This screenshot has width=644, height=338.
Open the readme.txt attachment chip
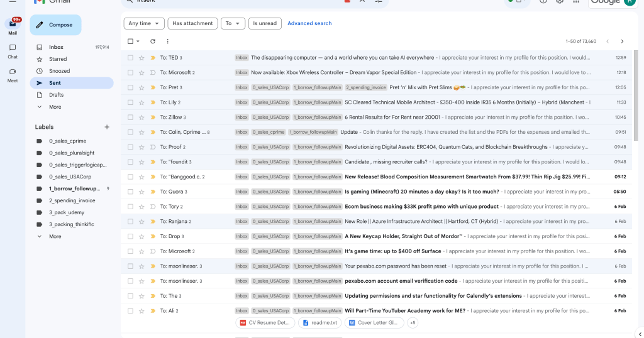coord(320,323)
